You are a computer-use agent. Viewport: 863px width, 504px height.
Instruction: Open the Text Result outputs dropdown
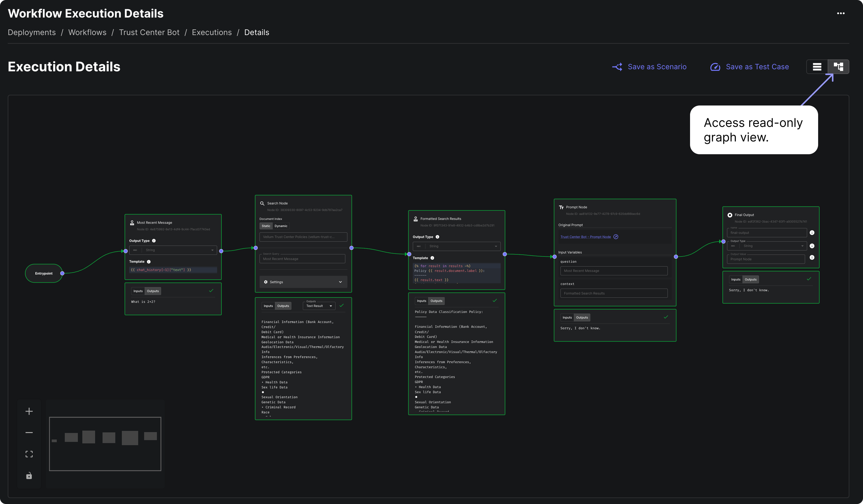click(319, 306)
